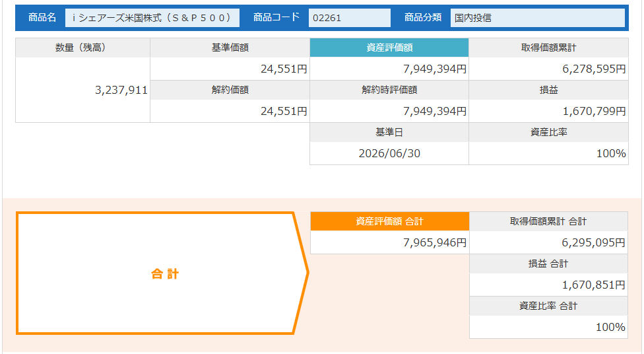Select the acquisition total 6,278,595円
Image resolution: width=644 pixels, height=354 pixels.
coord(594,69)
